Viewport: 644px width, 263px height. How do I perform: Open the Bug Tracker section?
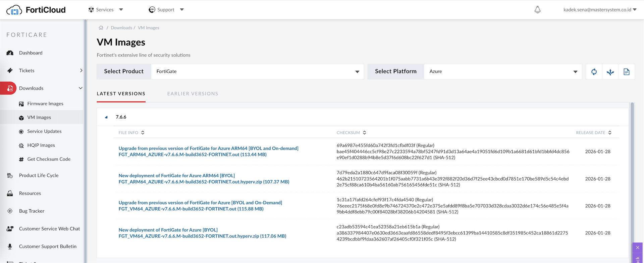click(x=32, y=211)
